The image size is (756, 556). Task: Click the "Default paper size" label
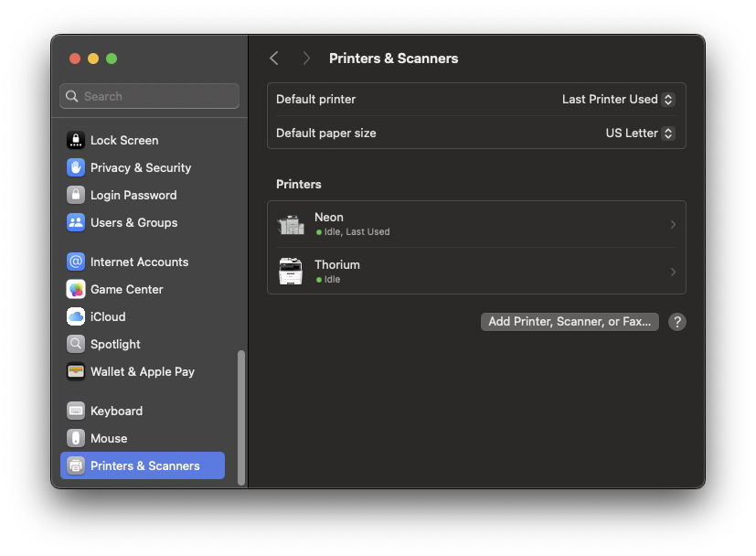(x=326, y=134)
